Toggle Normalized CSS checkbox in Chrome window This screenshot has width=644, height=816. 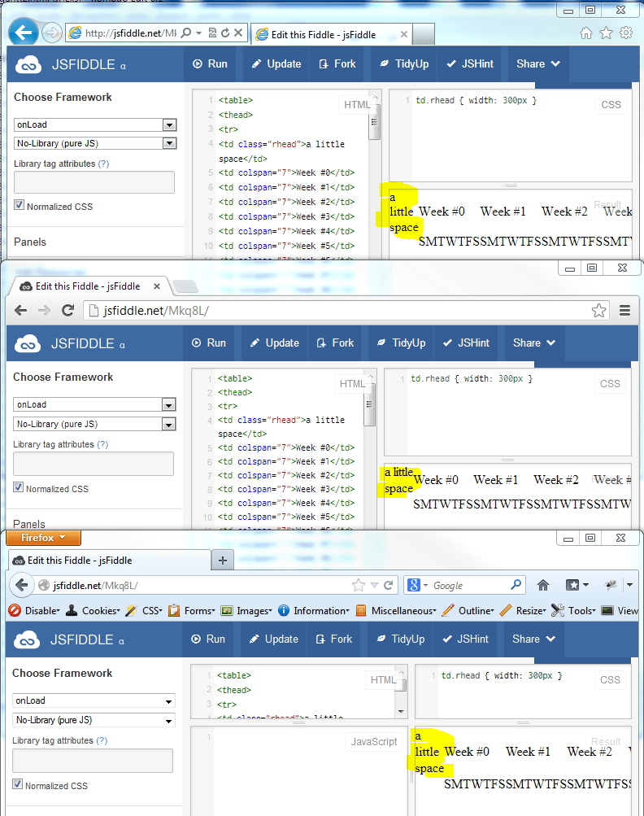point(18,487)
